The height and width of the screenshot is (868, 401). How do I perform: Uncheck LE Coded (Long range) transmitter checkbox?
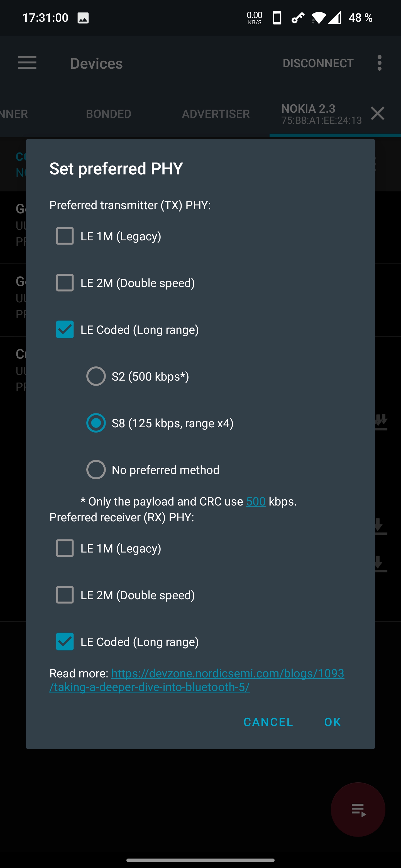click(65, 330)
